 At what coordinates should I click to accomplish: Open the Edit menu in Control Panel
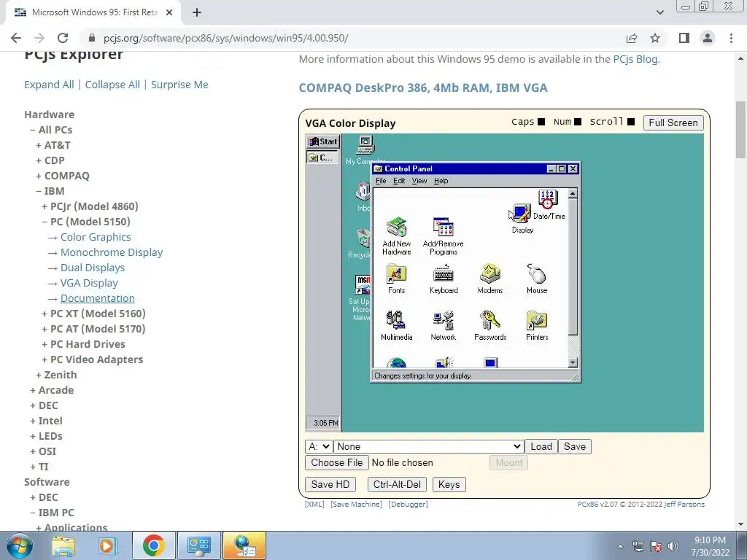point(399,181)
